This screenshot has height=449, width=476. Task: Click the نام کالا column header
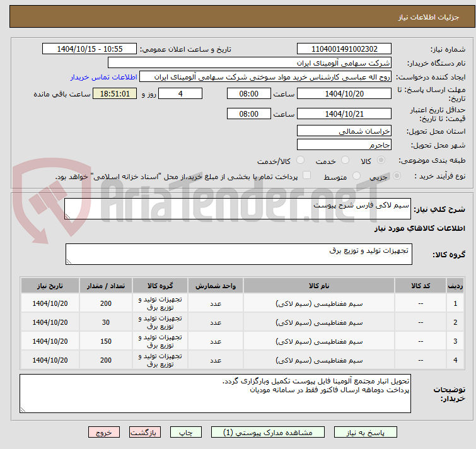[319, 286]
